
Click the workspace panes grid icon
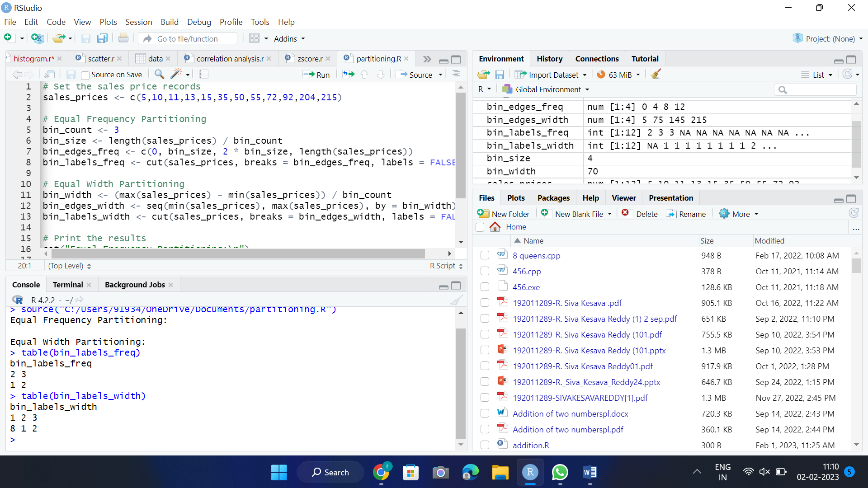pyautogui.click(x=255, y=38)
